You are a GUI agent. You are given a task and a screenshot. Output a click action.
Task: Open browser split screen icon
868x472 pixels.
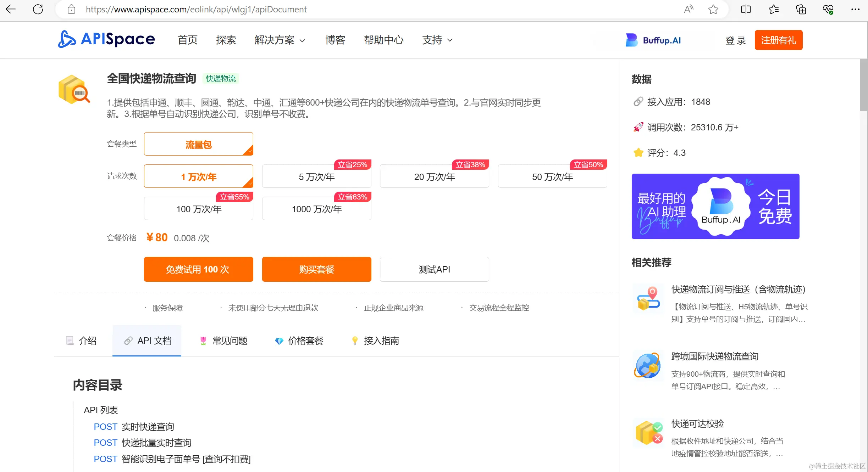point(746,9)
